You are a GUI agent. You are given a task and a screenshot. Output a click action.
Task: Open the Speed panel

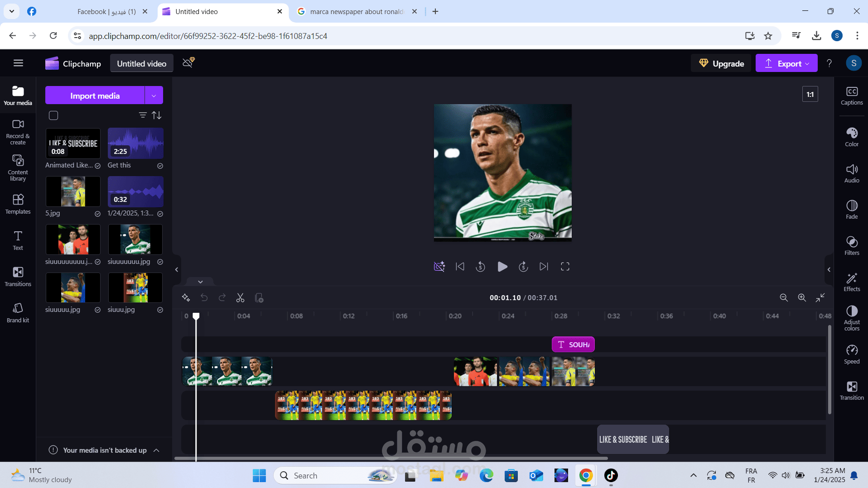pyautogui.click(x=852, y=354)
